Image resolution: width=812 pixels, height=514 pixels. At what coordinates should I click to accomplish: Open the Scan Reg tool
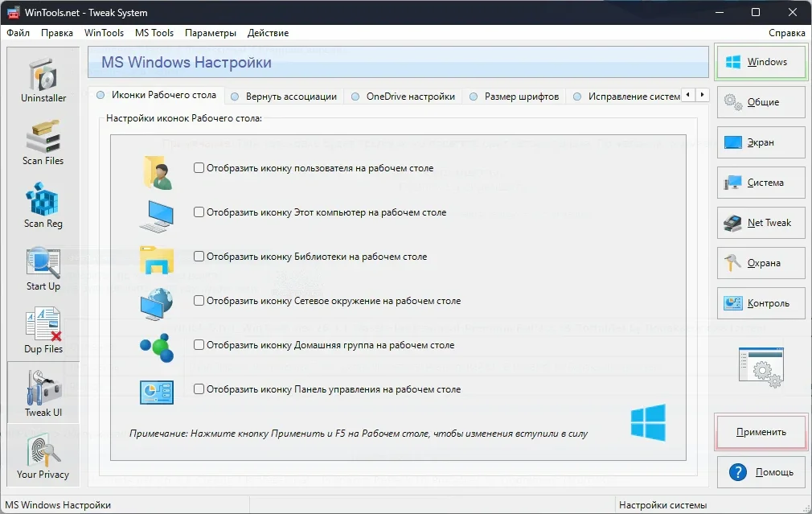point(43,205)
